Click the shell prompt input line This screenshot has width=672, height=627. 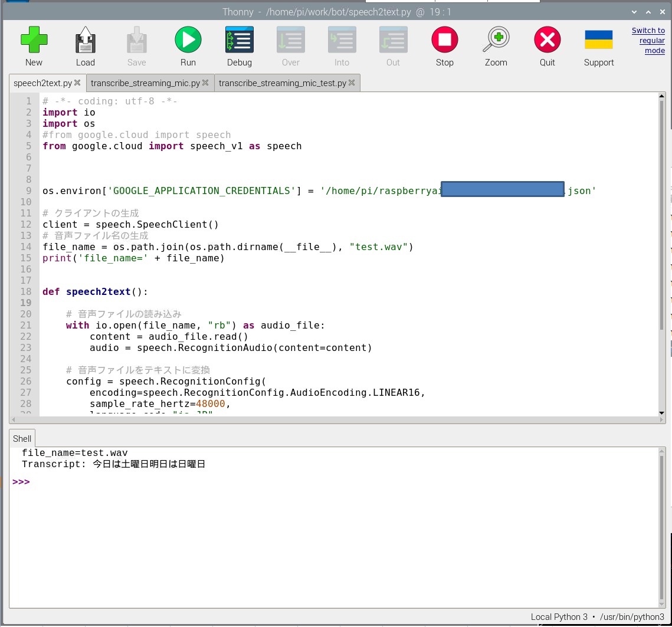[177, 482]
